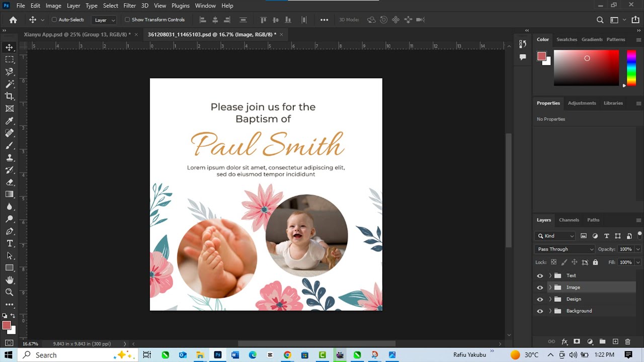Expand the Image group

coord(550,288)
